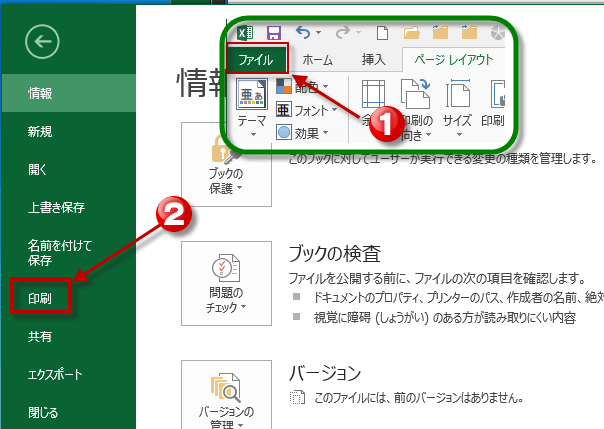The width and height of the screenshot is (604, 429).
Task: Click the このファイルには、前のバージョンはありません text
Action: [419, 398]
